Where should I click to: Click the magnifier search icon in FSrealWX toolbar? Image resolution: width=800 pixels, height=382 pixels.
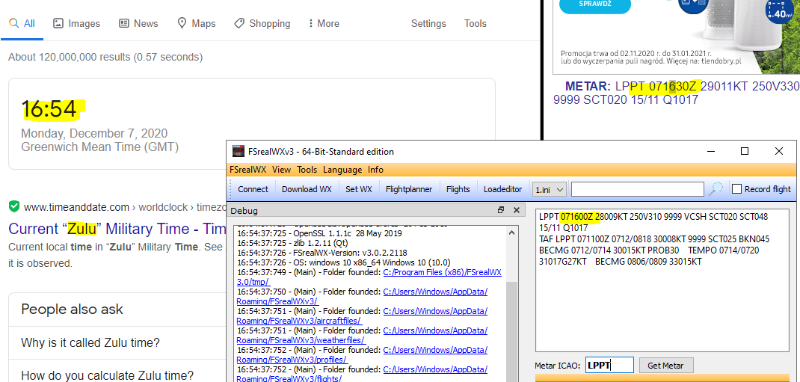[x=716, y=189]
